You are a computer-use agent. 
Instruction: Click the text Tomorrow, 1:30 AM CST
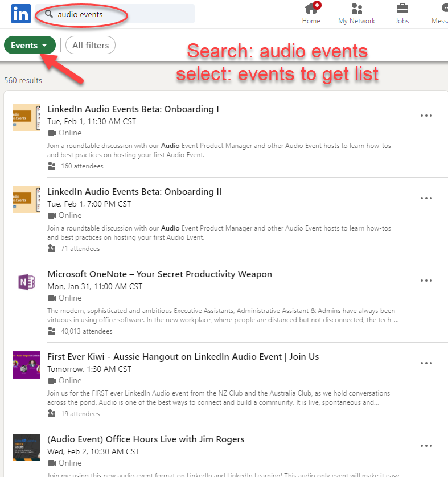(x=89, y=369)
